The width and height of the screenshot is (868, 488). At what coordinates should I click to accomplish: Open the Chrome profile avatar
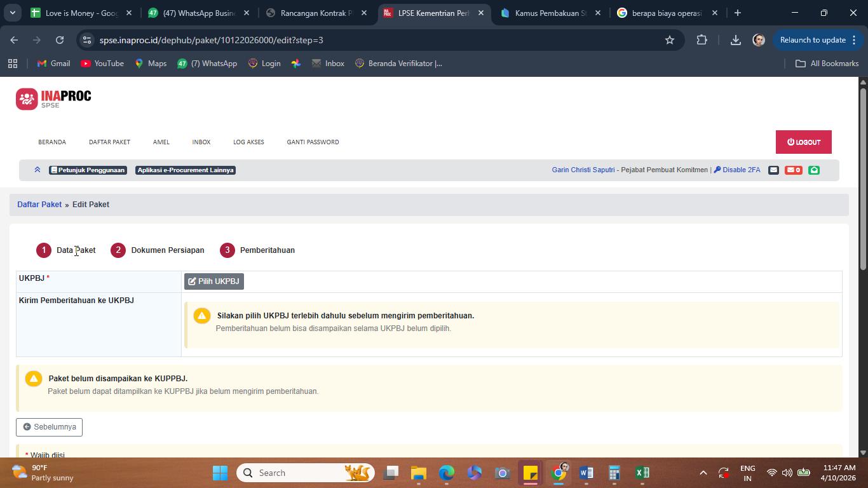pyautogui.click(x=759, y=40)
